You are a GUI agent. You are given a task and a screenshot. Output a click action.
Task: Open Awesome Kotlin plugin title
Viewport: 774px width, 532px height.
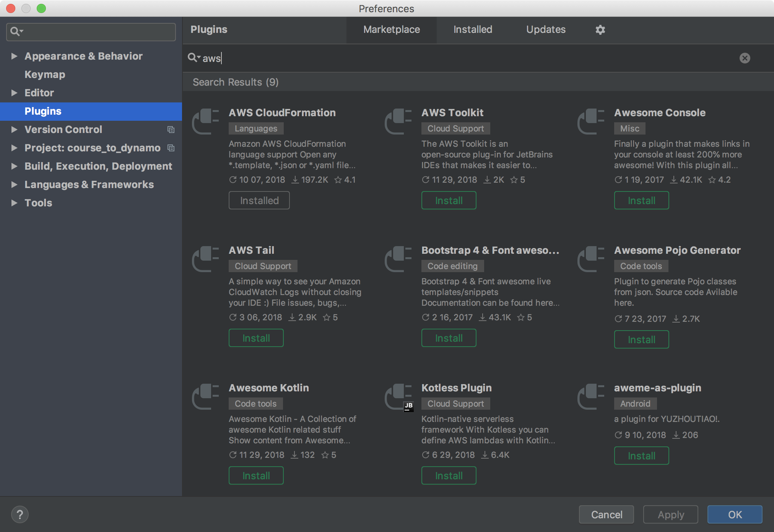269,388
